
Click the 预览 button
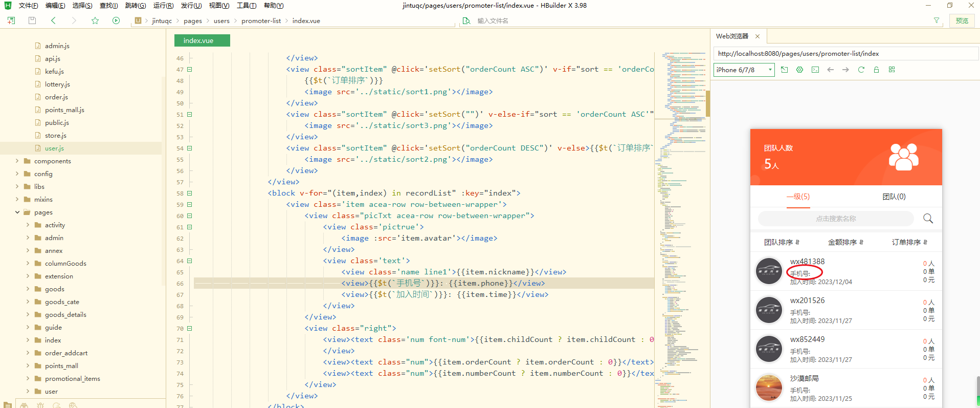962,20
